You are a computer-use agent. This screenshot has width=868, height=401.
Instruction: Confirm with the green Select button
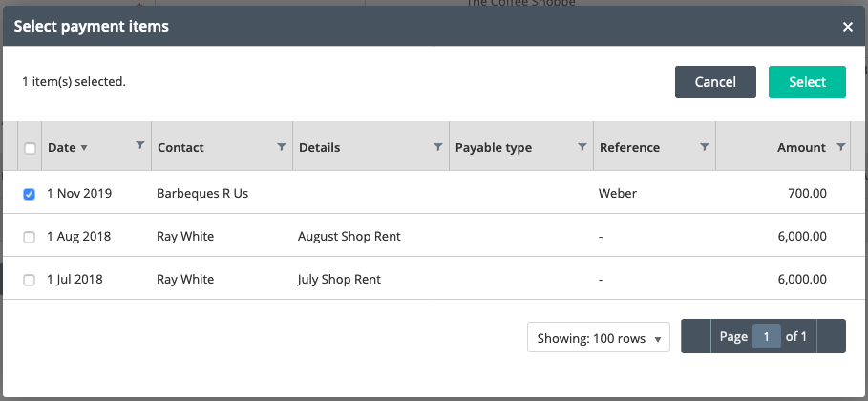(807, 82)
